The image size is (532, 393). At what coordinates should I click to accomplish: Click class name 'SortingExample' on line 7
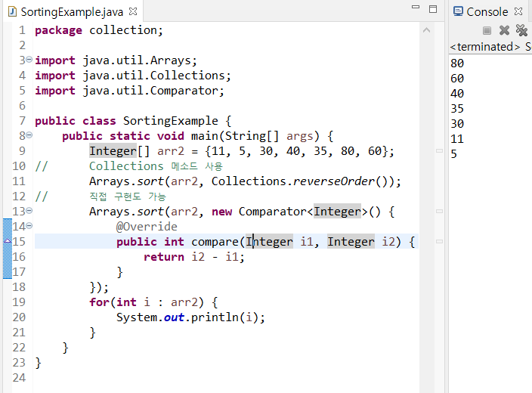(x=171, y=121)
